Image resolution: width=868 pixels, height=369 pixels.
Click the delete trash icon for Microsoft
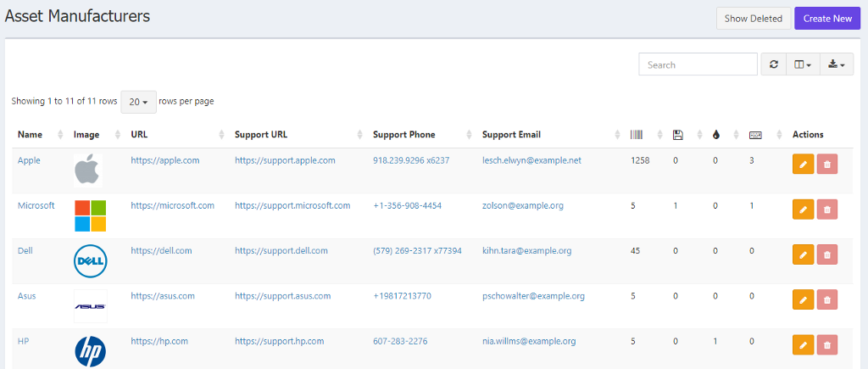tap(826, 209)
